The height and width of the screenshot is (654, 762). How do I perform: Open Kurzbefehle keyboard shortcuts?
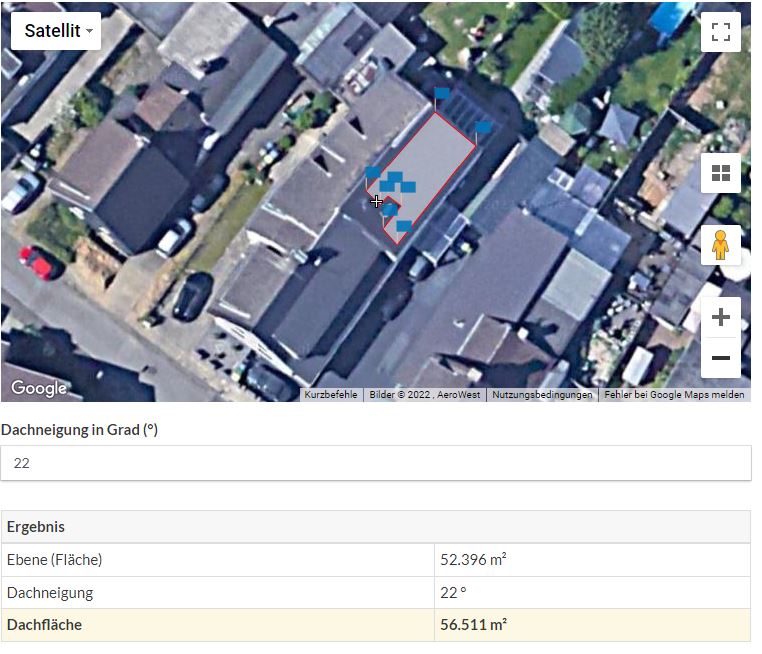331,395
